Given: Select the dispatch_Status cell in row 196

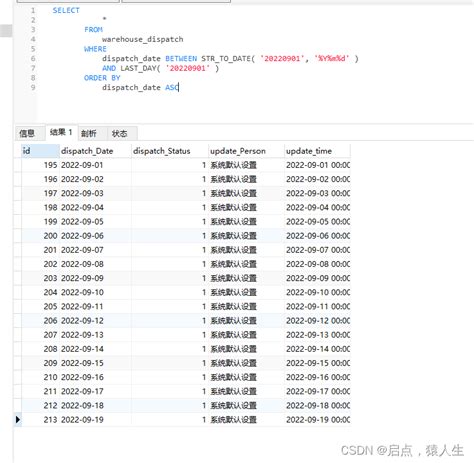Looking at the screenshot, I should click(x=170, y=179).
